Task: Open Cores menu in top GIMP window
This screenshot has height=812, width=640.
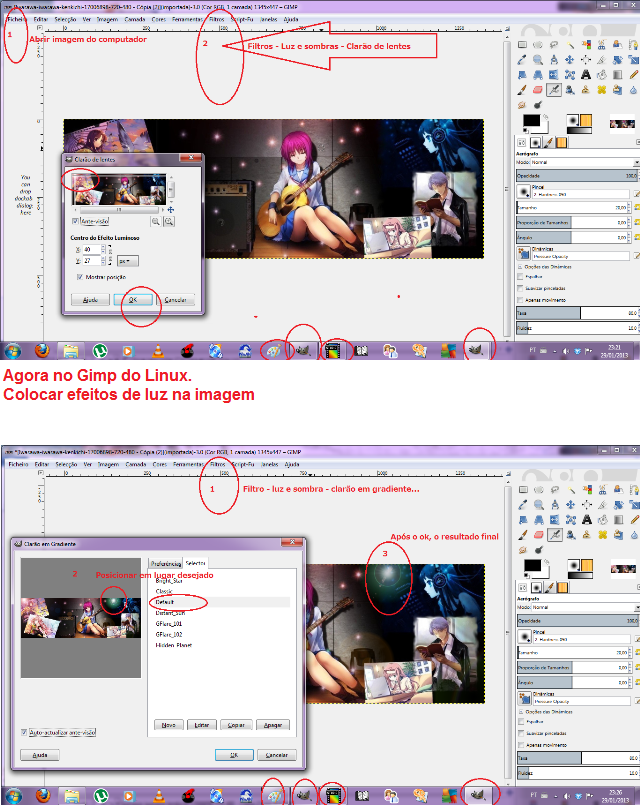Action: 158,19
